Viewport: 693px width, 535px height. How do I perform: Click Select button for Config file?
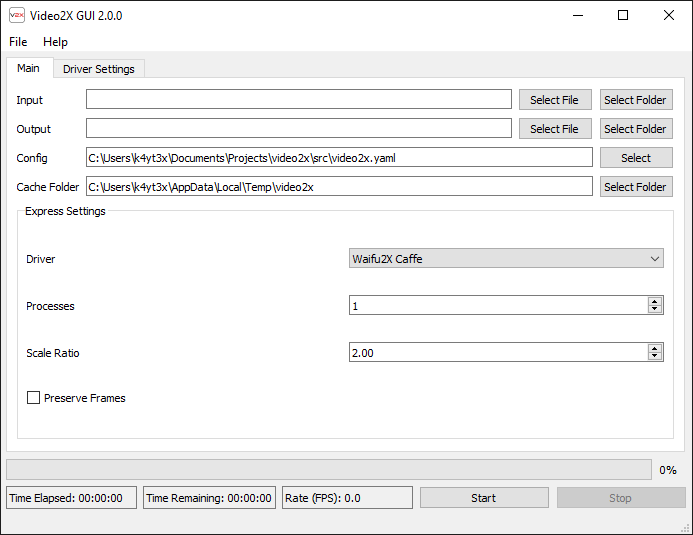click(636, 158)
